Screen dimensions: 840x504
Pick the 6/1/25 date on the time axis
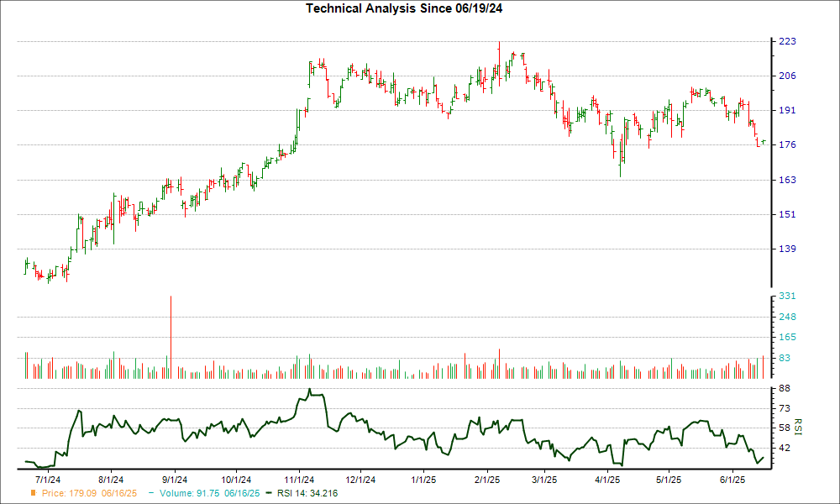732,480
